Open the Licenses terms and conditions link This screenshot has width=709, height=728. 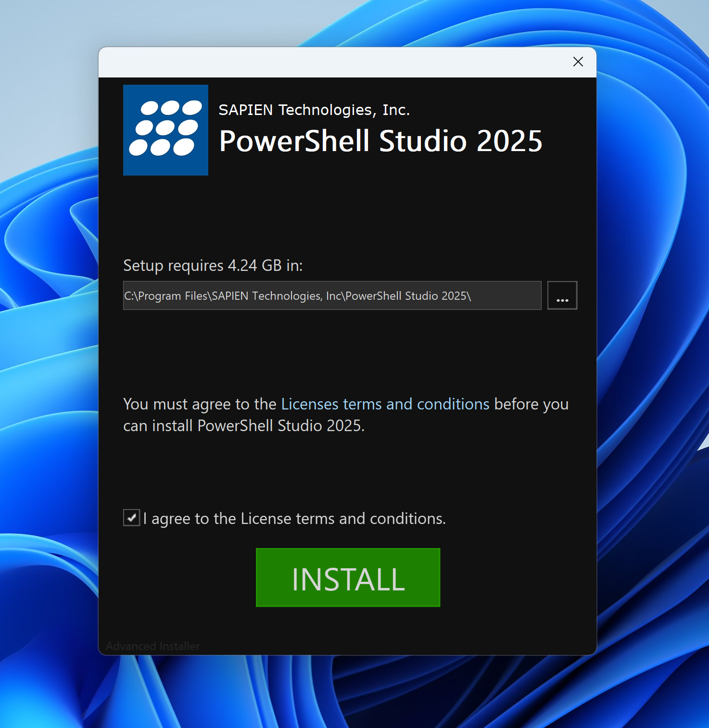point(385,404)
